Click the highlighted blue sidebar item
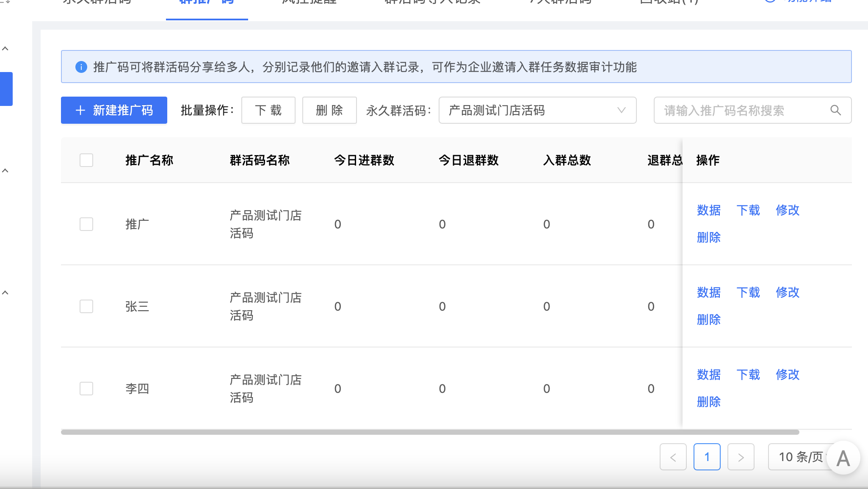Screen dimensions: 868x489 click(x=6, y=89)
